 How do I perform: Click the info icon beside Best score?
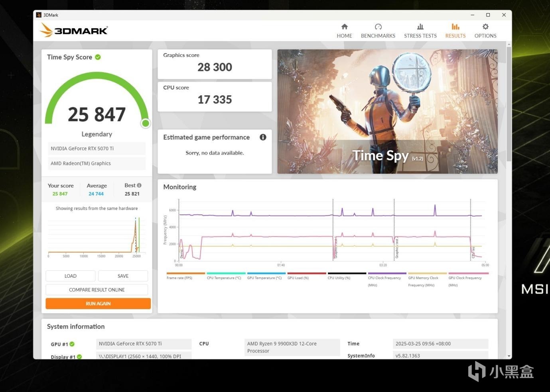(x=139, y=185)
